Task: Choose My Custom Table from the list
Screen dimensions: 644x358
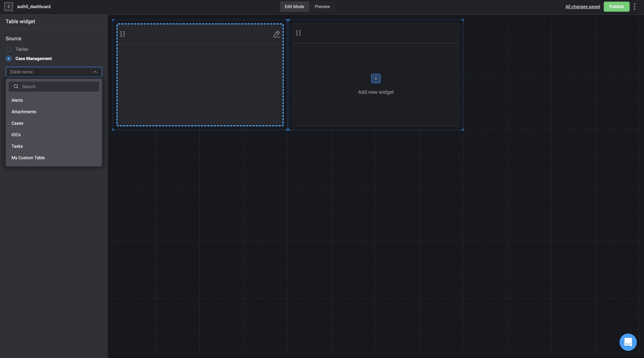Action: pyautogui.click(x=54, y=158)
